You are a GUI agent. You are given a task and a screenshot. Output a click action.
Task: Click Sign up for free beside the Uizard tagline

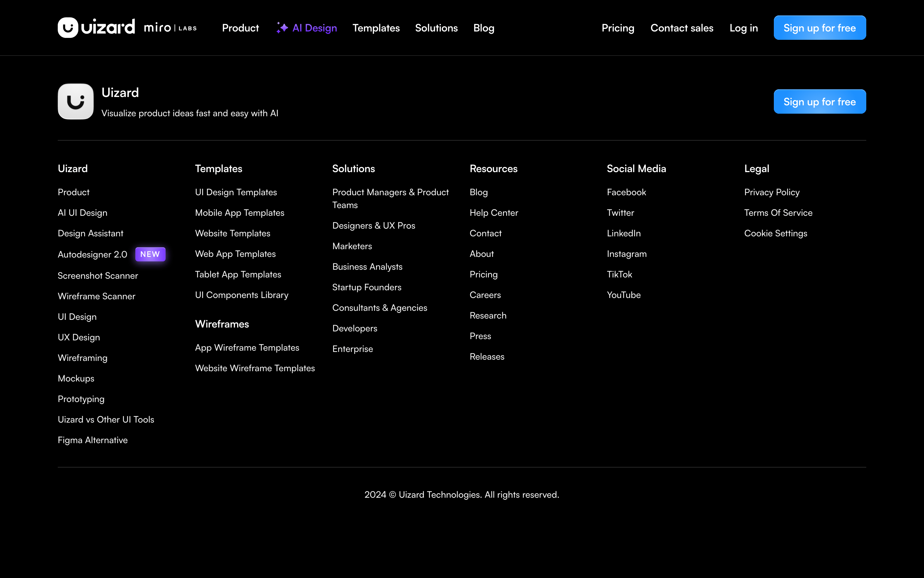point(820,101)
